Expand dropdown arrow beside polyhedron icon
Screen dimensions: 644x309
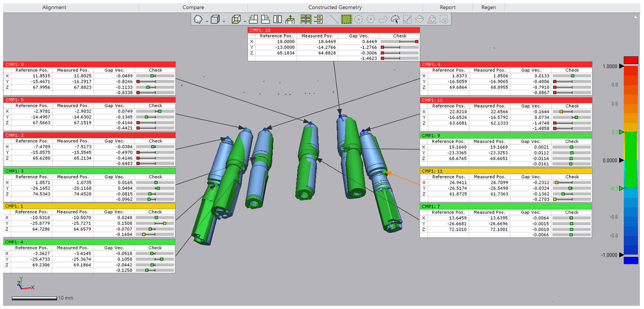pos(207,22)
